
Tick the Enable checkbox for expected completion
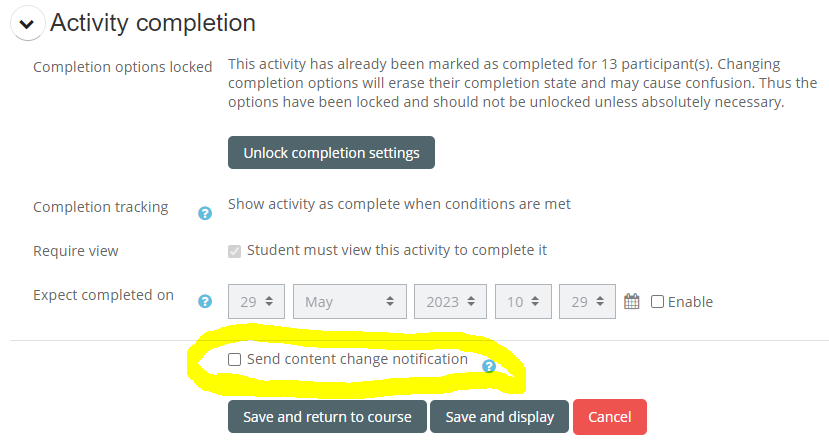(x=657, y=301)
